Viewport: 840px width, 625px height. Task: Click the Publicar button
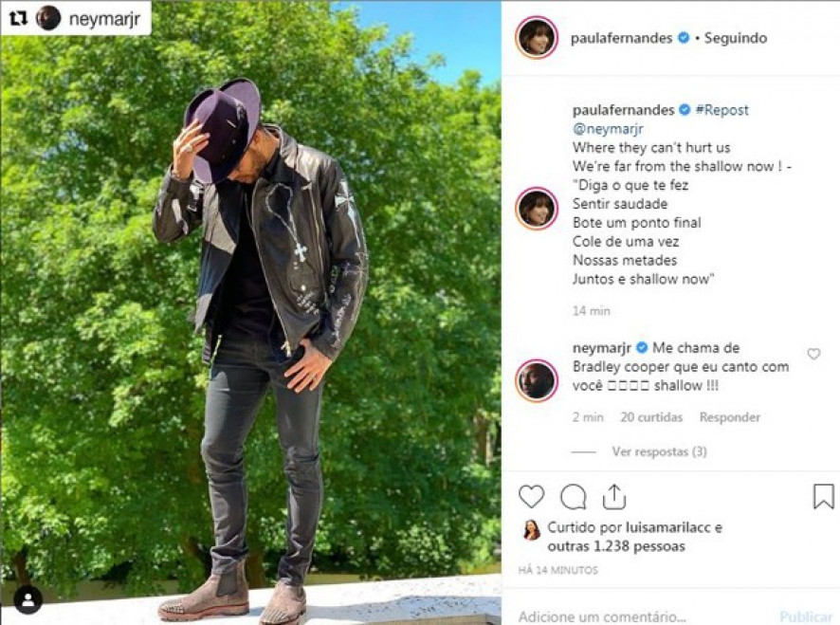point(806,617)
